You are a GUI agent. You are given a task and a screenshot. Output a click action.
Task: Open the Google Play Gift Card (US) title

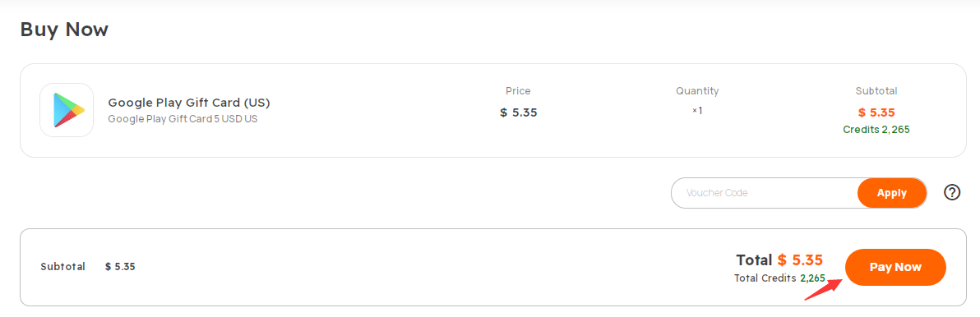coord(189,103)
